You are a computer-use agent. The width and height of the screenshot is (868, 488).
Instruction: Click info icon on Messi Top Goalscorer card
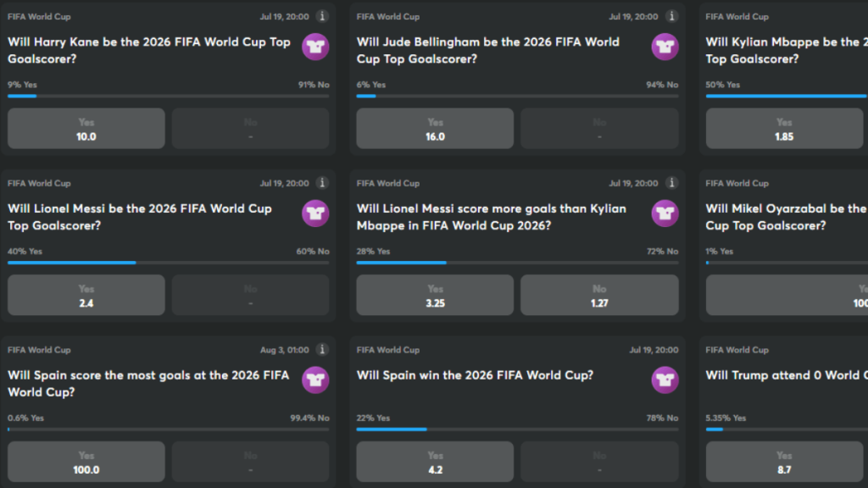(x=322, y=183)
